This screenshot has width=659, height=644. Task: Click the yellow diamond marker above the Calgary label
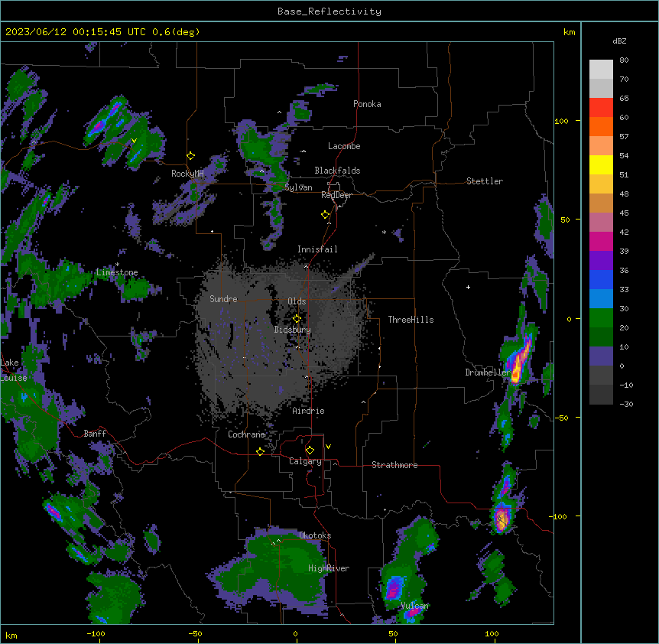(310, 450)
